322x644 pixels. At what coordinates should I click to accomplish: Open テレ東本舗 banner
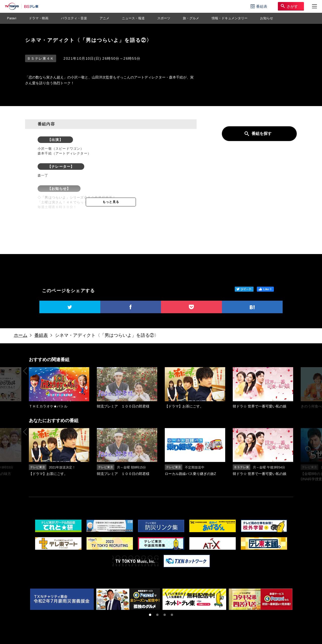[264, 543]
